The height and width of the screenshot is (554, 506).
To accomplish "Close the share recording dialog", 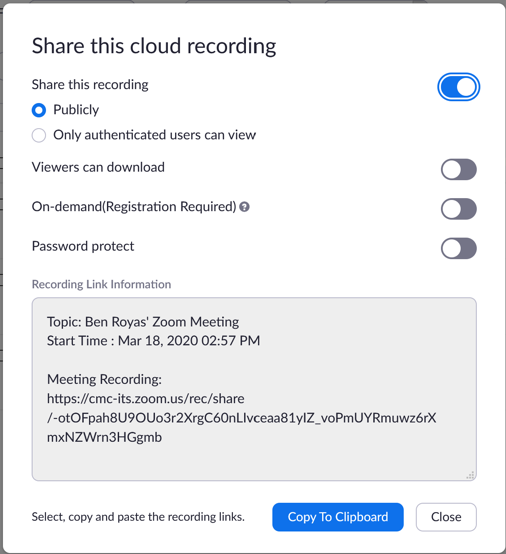I will [446, 517].
